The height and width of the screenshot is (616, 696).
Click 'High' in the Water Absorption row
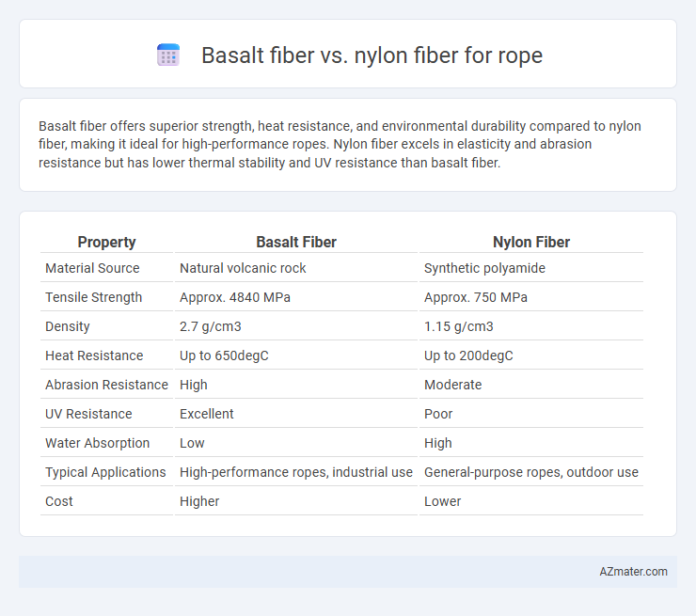click(438, 443)
